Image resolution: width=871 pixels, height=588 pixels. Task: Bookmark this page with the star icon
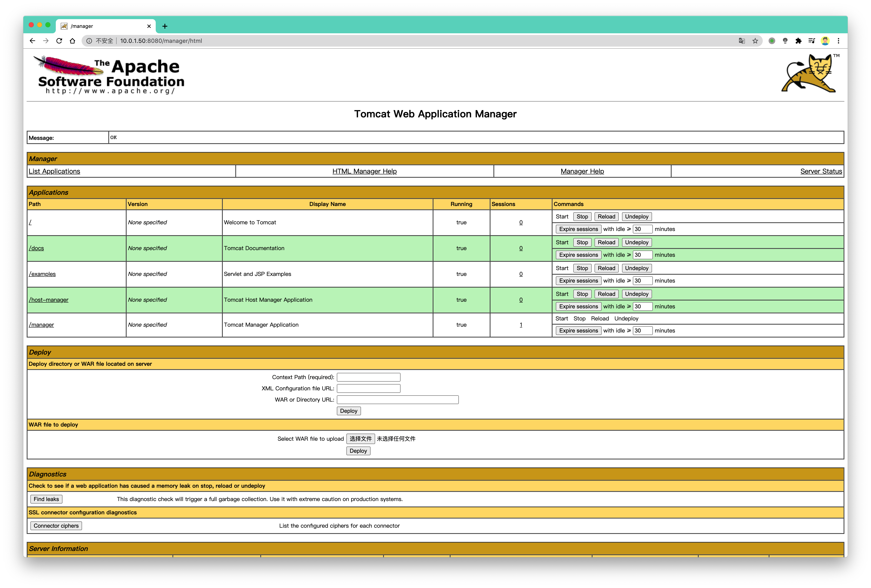[755, 41]
